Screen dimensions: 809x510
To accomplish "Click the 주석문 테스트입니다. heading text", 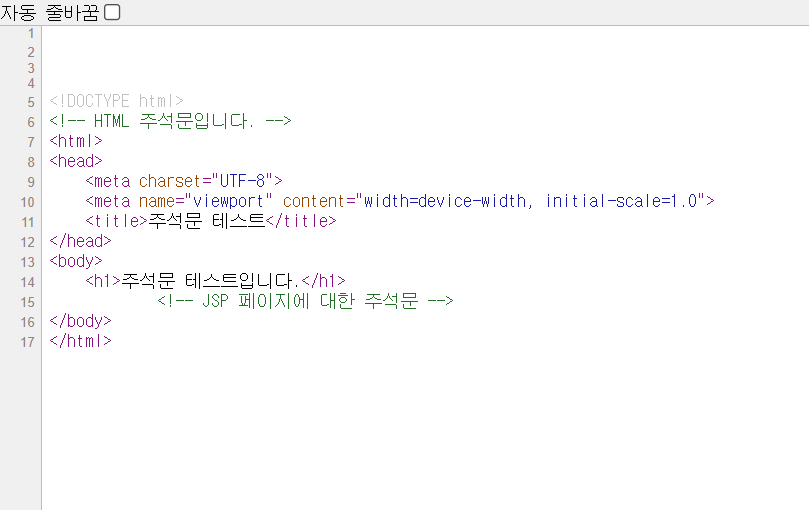I will click(x=211, y=281).
